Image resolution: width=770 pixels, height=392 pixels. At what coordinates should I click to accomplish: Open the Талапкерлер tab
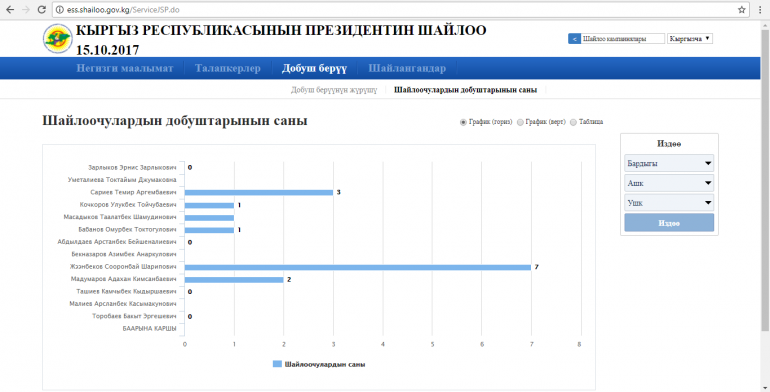tap(227, 68)
